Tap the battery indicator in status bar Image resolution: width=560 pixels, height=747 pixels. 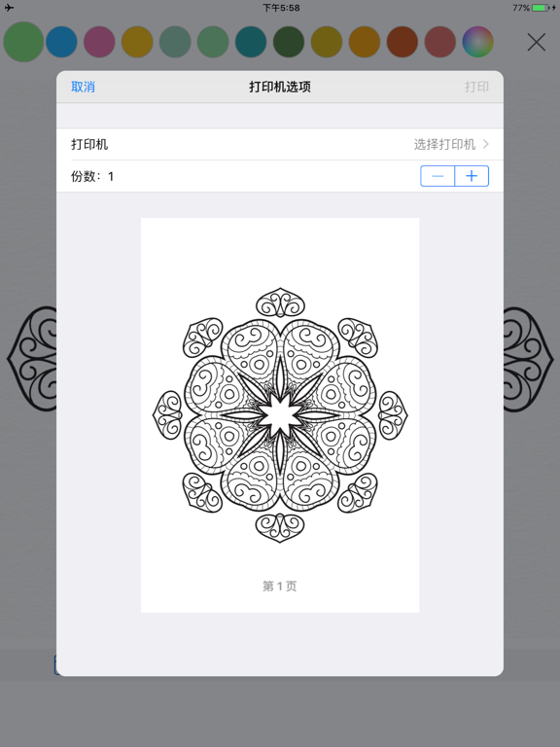pos(541,8)
